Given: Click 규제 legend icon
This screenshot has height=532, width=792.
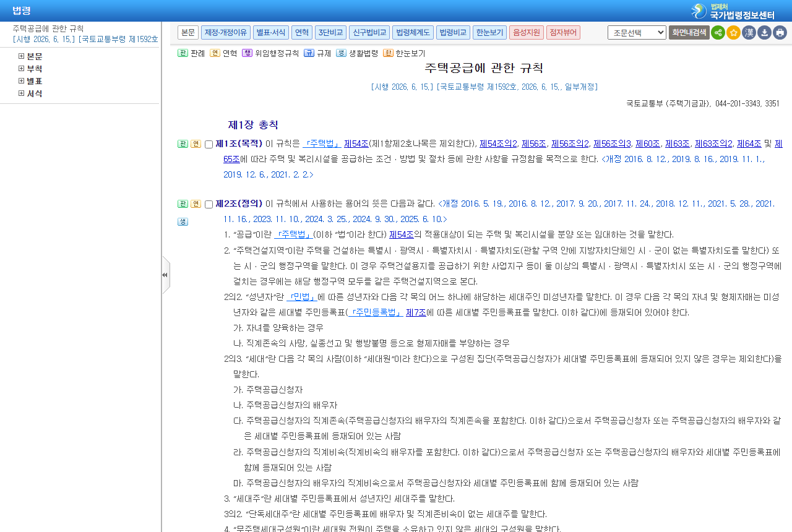Looking at the screenshot, I should point(309,53).
